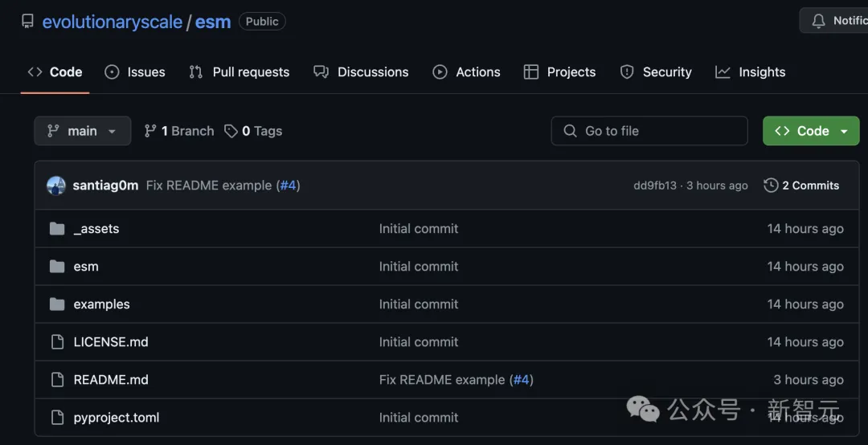Click the Actions play icon
The width and height of the screenshot is (868, 445).
click(440, 72)
